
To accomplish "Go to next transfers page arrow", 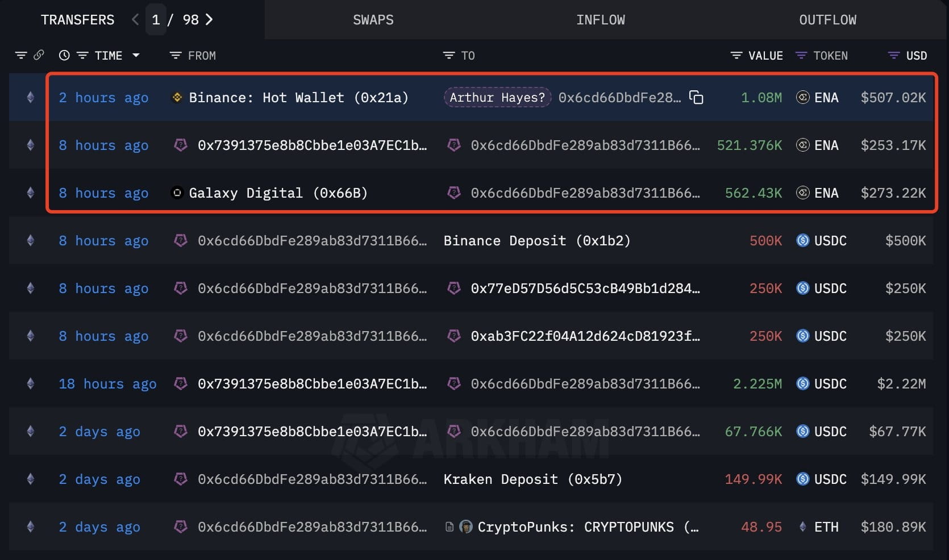I will coord(209,20).
